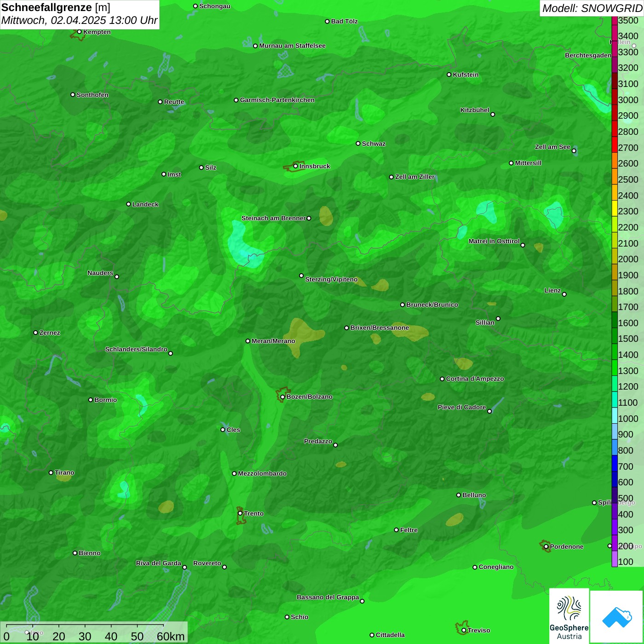Select the Zell am See label

[x=552, y=147]
